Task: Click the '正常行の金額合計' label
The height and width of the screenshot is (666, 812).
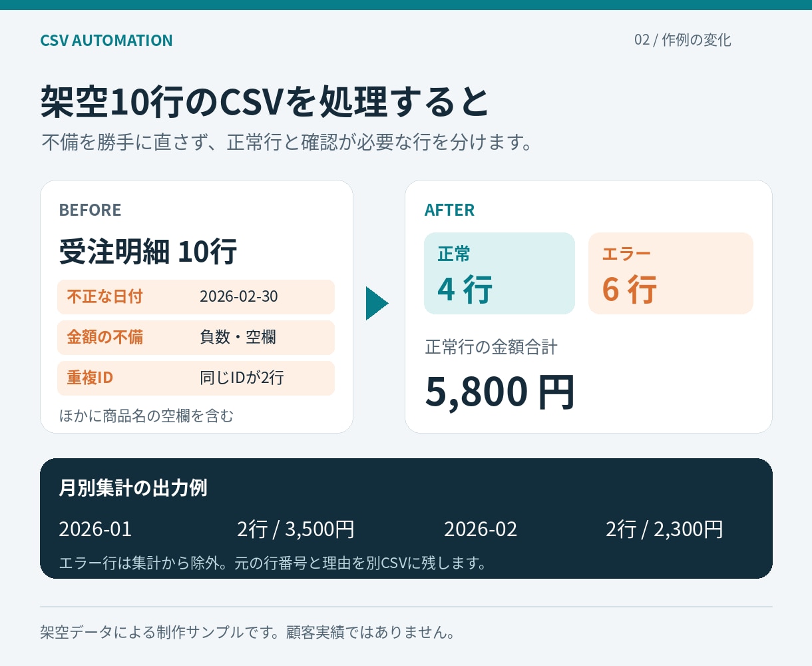Action: coord(491,347)
